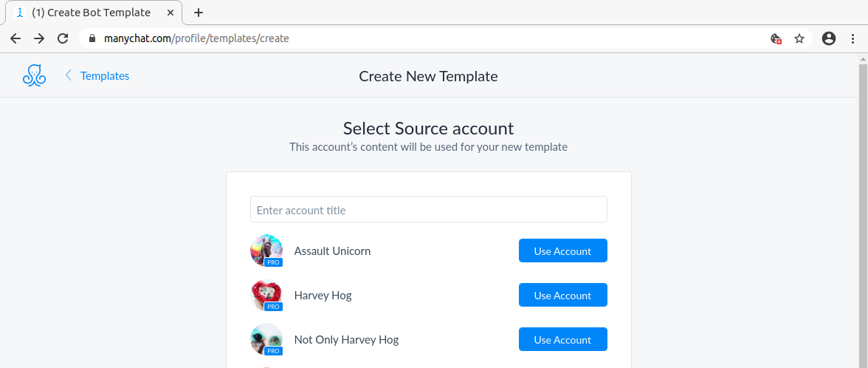Click the PRO badge on Not Only Harvey Hog
The image size is (868, 368).
click(273, 351)
